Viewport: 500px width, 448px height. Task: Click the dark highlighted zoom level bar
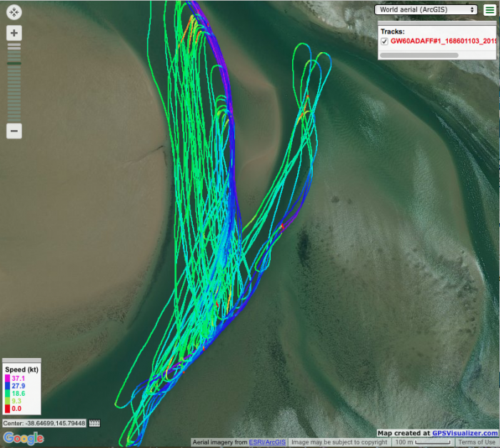pos(14,64)
